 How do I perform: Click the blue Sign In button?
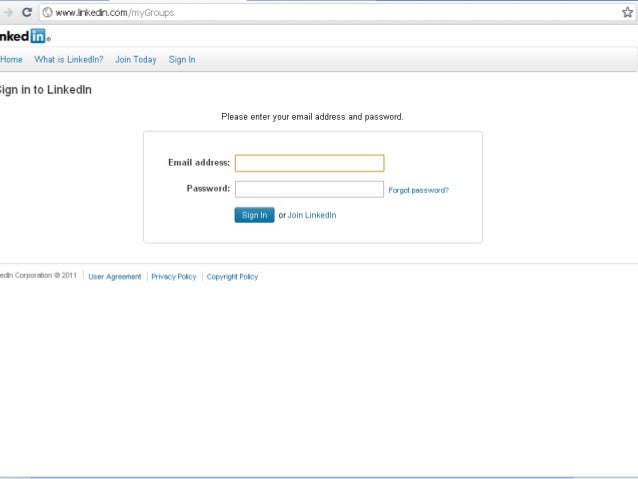254,215
